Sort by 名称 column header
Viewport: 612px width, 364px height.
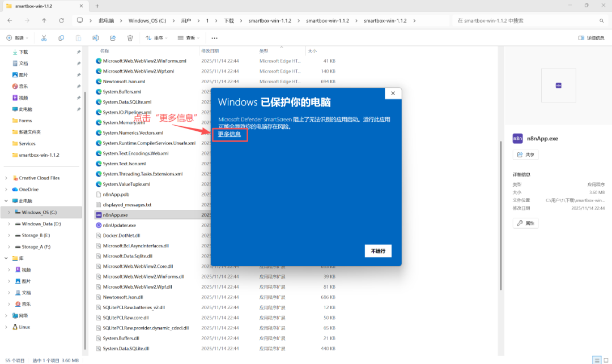tap(105, 51)
